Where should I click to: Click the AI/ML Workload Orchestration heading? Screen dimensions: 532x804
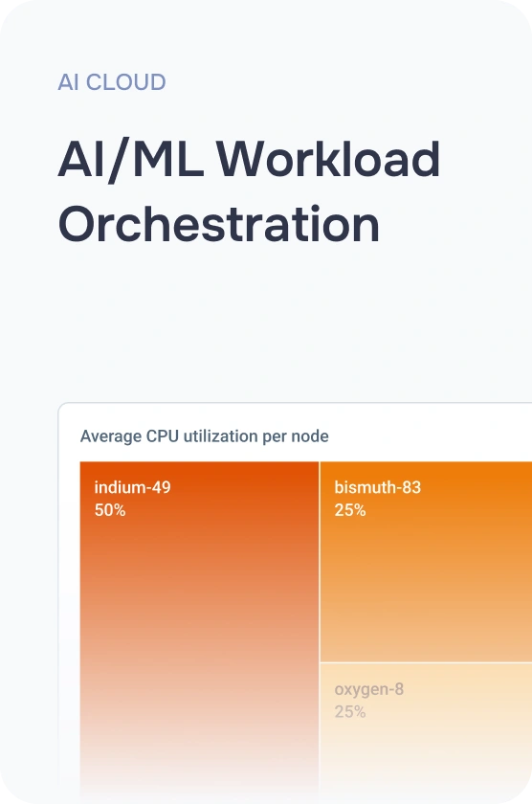point(249,191)
